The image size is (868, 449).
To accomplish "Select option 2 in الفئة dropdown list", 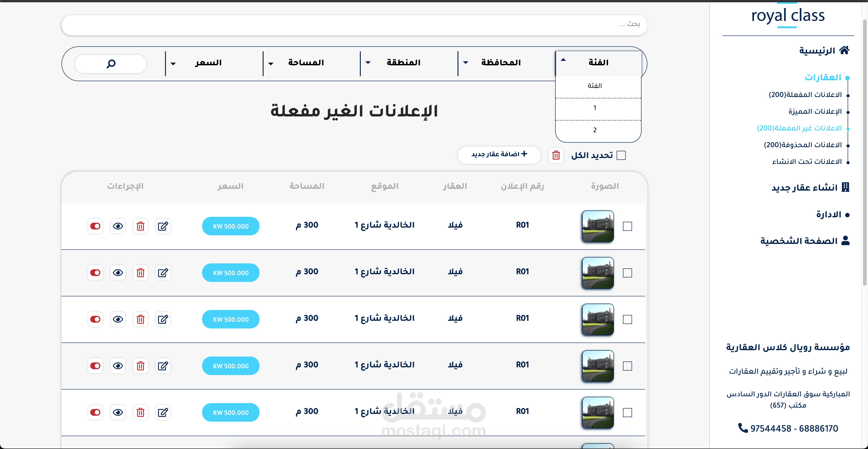I will tap(595, 130).
